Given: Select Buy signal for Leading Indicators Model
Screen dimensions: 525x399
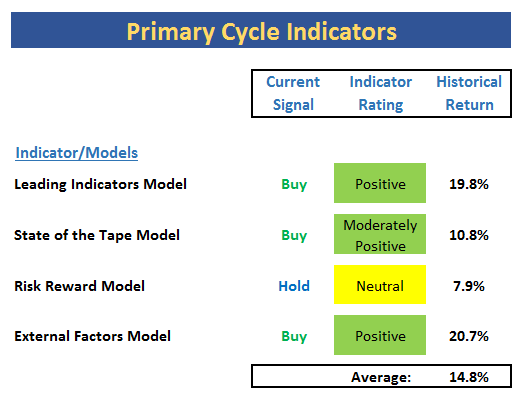Looking at the screenshot, I should [x=294, y=184].
